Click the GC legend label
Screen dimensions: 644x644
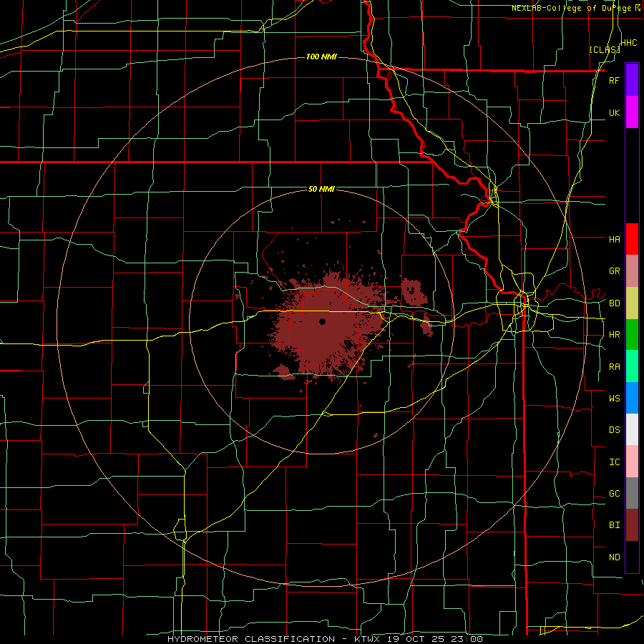coord(614,493)
